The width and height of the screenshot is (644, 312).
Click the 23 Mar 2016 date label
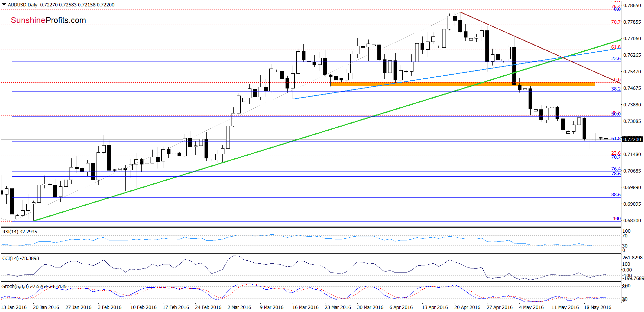coord(338,307)
